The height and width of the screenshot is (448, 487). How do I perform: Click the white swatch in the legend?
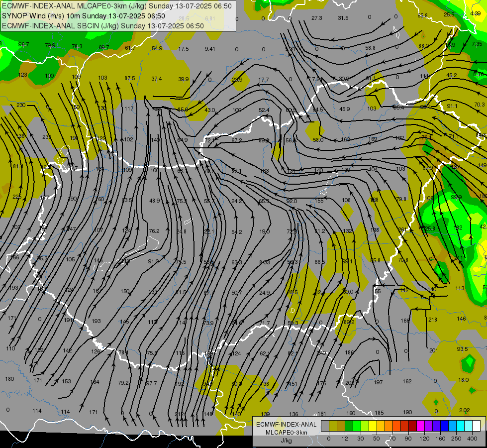point(476,426)
